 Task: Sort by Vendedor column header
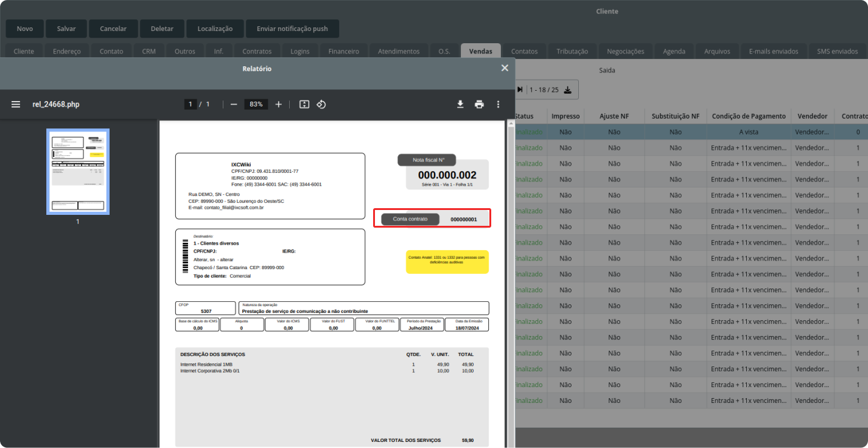coord(812,116)
